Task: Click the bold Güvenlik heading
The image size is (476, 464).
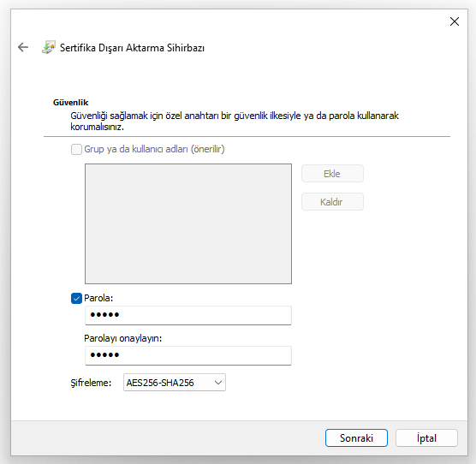Action: 70,103
